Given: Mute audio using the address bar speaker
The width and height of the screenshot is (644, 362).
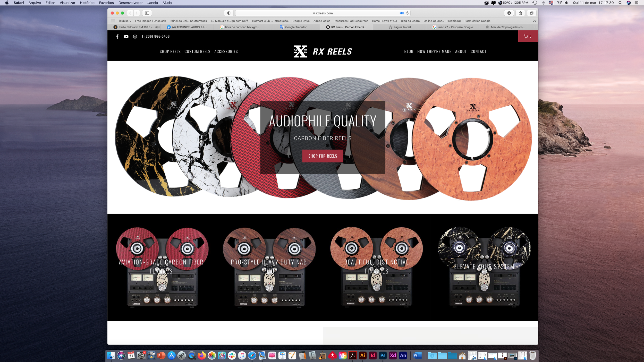Looking at the screenshot, I should click(x=401, y=13).
